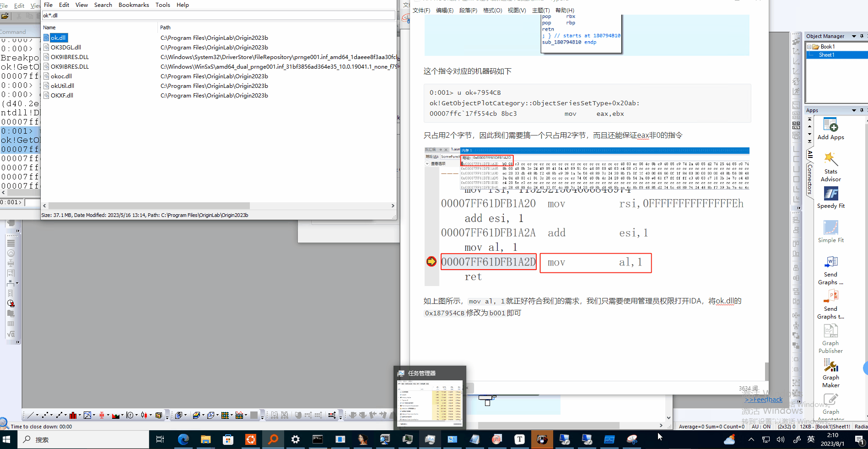This screenshot has width=868, height=449.
Task: Select the ok.dll file entry
Action: pos(58,38)
